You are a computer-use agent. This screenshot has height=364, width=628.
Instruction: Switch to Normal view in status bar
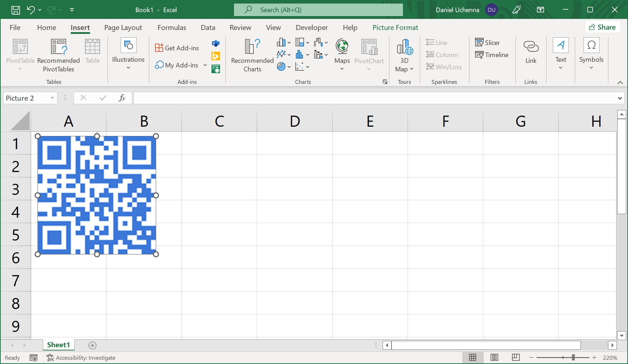pos(473,358)
